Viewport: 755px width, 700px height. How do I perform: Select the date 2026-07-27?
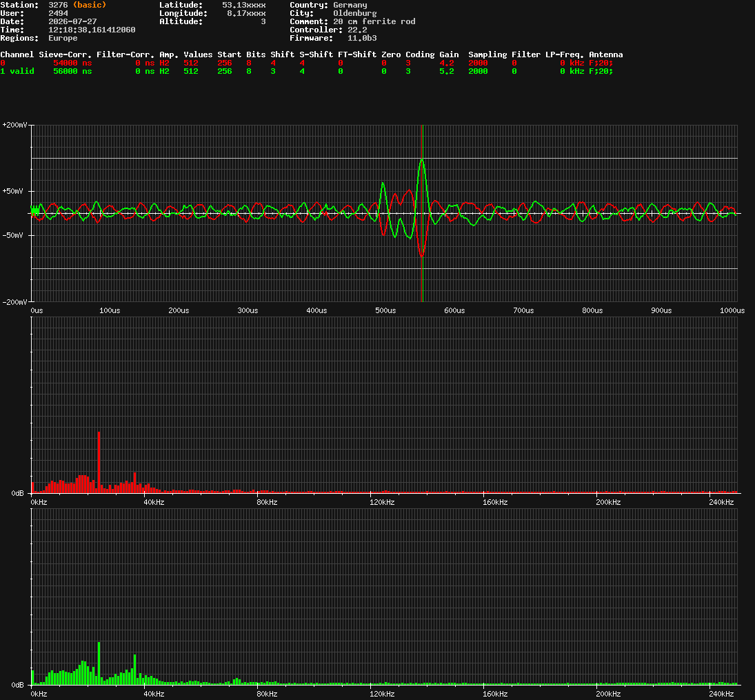pos(72,21)
